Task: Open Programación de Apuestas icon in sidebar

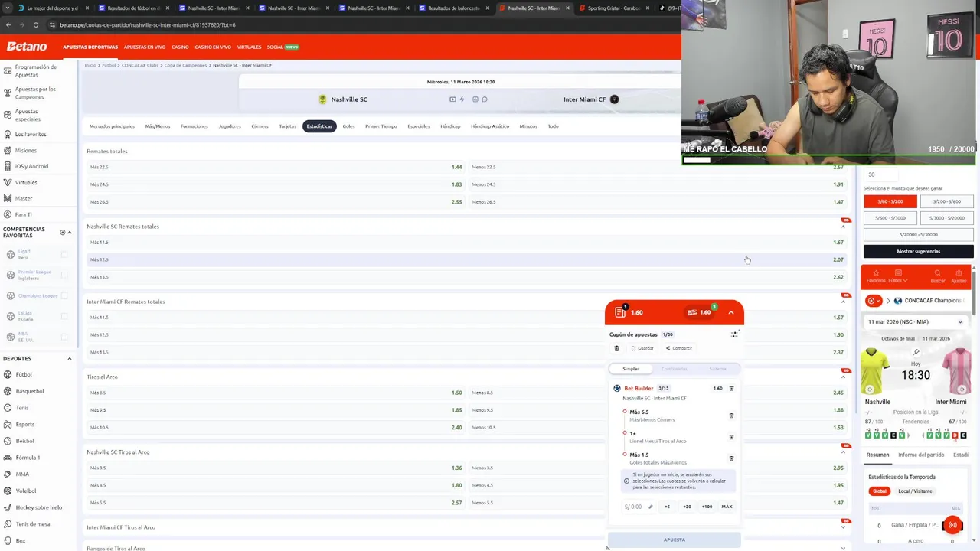Action: pyautogui.click(x=8, y=70)
